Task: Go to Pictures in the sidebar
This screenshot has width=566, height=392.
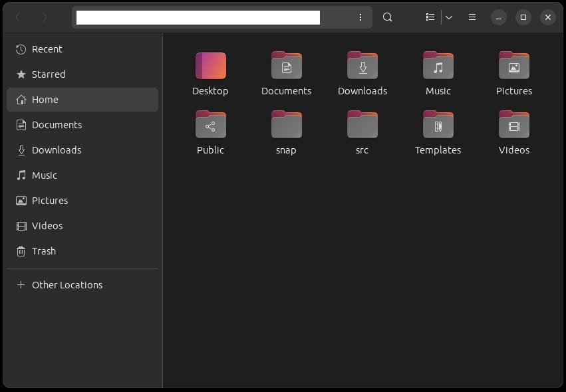Action: click(82, 201)
